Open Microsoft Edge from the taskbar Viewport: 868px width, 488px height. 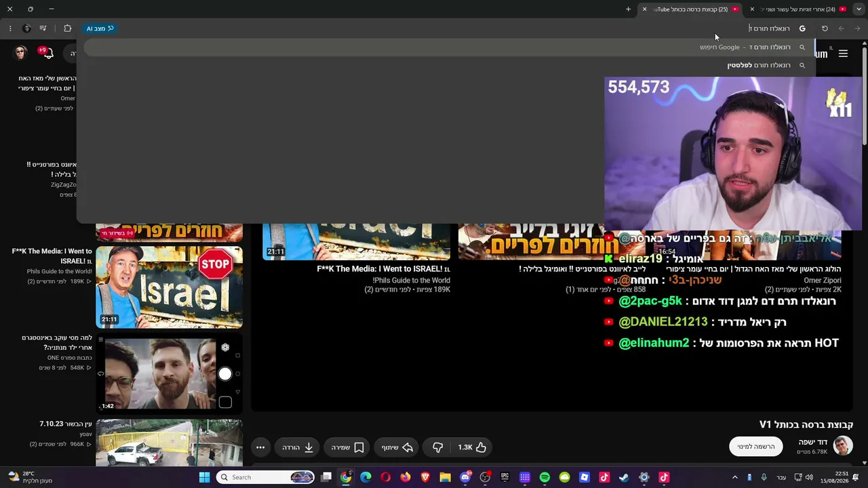click(366, 477)
